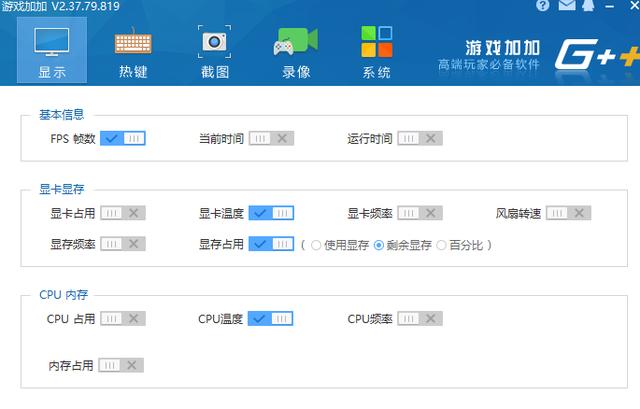Select the 百分比 radio option

point(441,245)
